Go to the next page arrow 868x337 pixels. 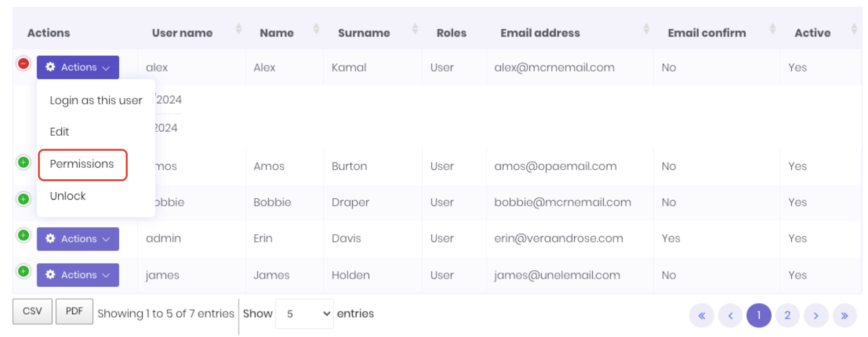coord(816,316)
